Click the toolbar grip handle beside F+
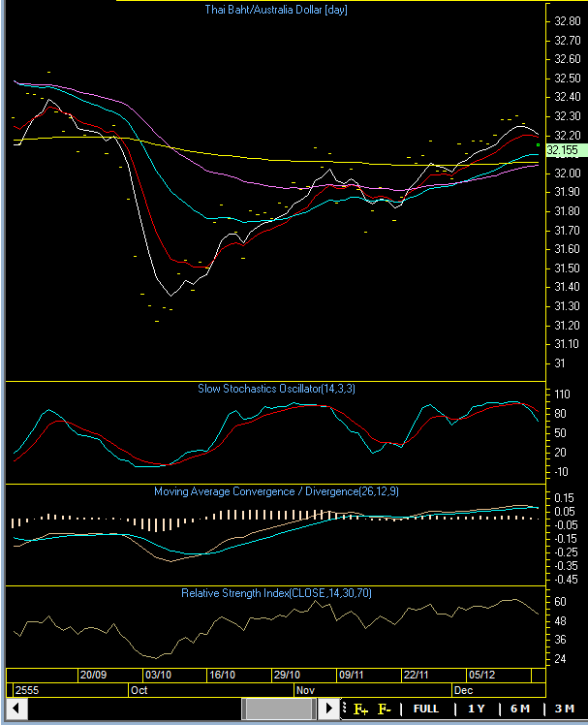588x725 pixels. tap(346, 709)
